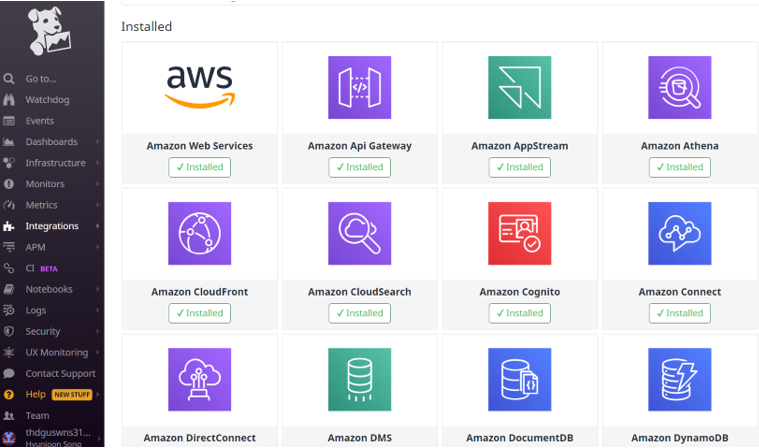Click the Team people icon

(x=9, y=416)
